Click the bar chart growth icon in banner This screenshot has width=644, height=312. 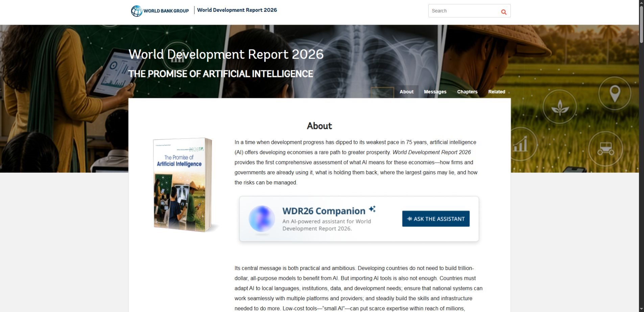(x=520, y=144)
